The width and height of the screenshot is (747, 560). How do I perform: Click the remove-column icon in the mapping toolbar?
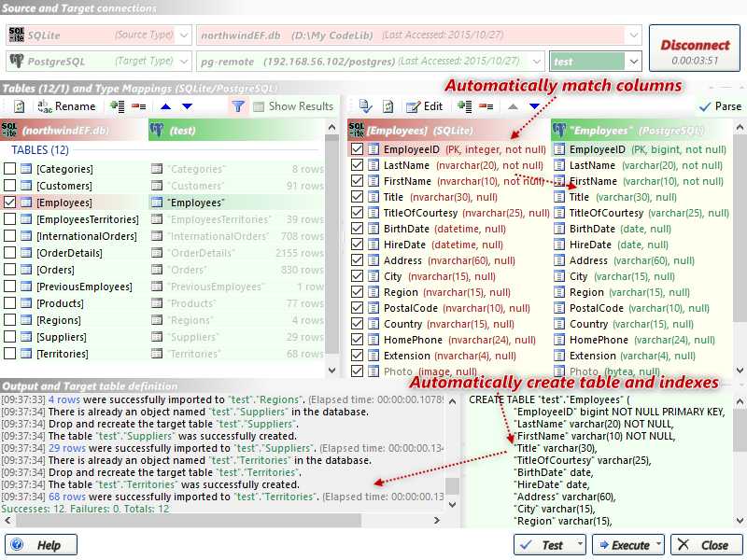pos(486,106)
